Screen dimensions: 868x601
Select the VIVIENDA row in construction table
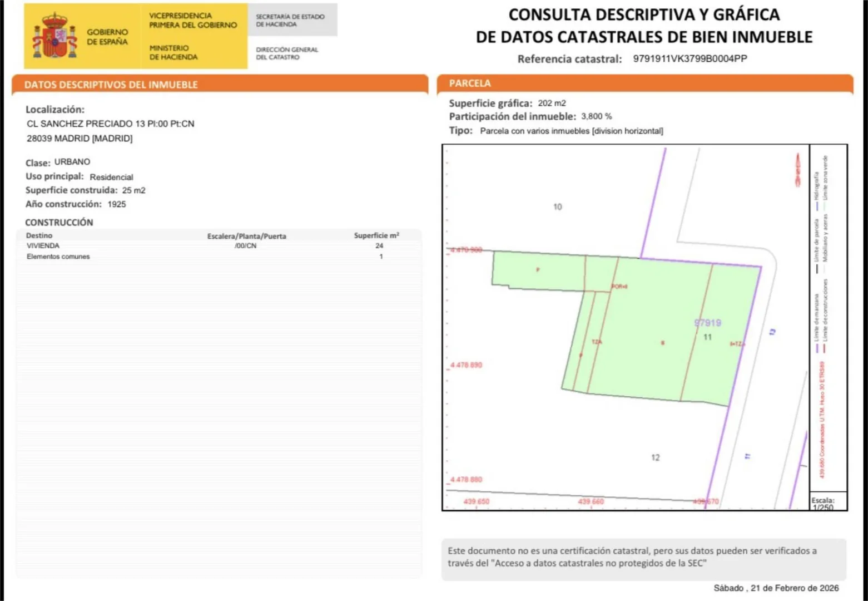point(43,245)
